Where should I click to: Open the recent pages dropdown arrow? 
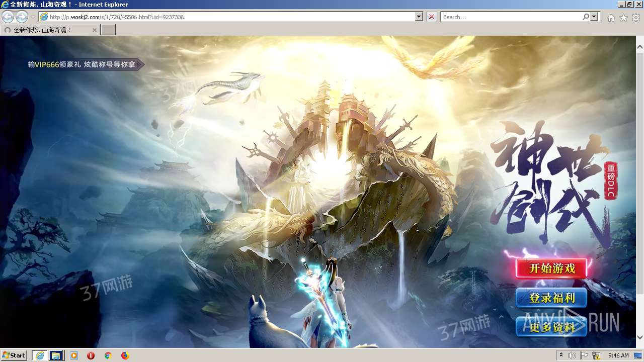click(33, 17)
